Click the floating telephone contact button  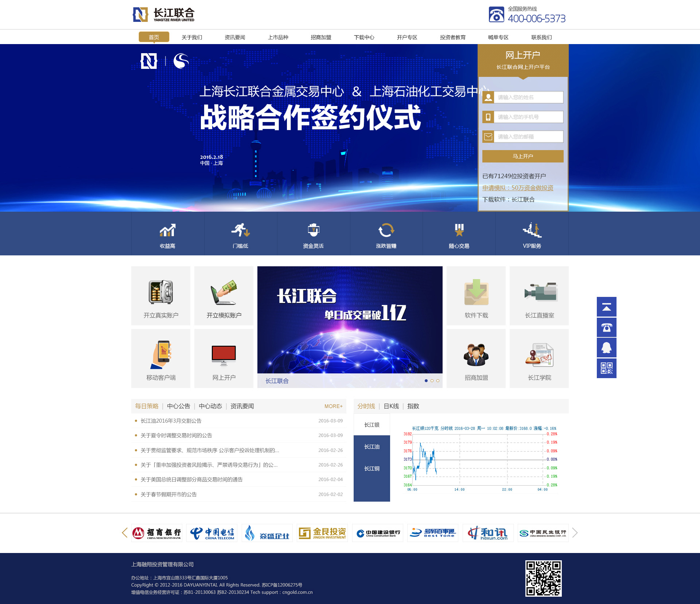(x=607, y=327)
